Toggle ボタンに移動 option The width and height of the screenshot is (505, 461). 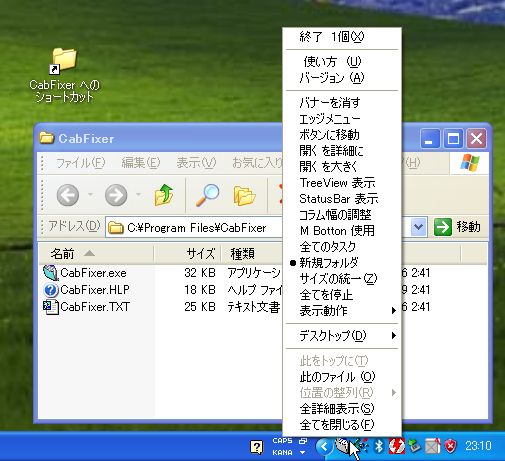342,135
